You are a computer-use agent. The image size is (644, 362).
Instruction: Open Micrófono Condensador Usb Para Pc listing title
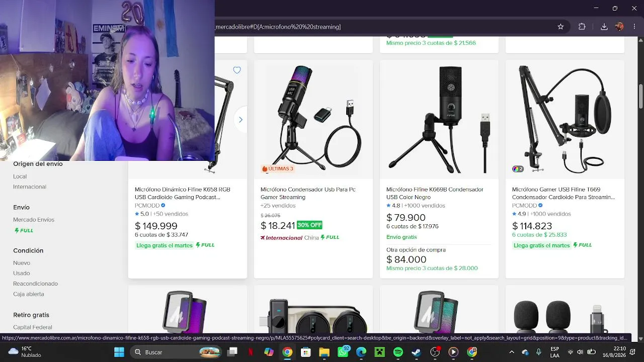click(x=308, y=193)
